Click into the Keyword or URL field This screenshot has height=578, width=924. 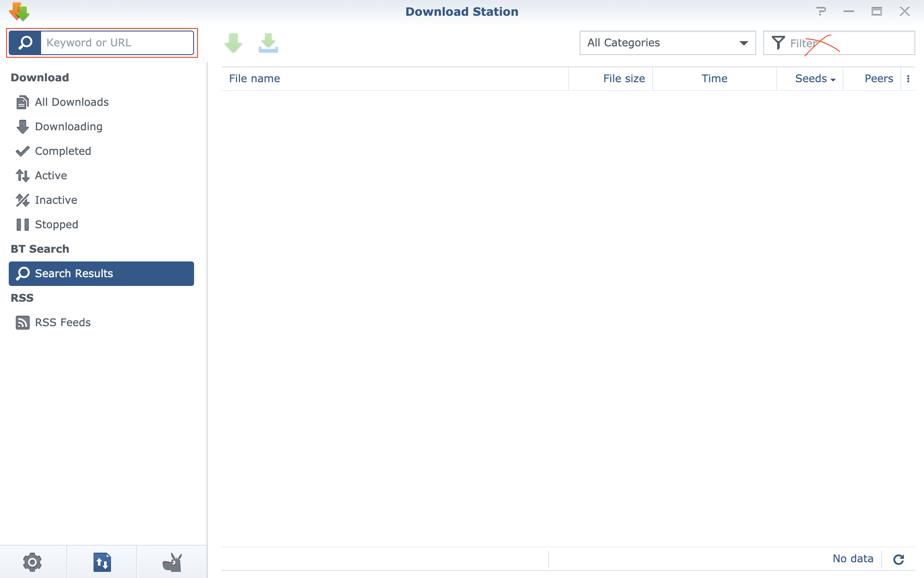117,43
